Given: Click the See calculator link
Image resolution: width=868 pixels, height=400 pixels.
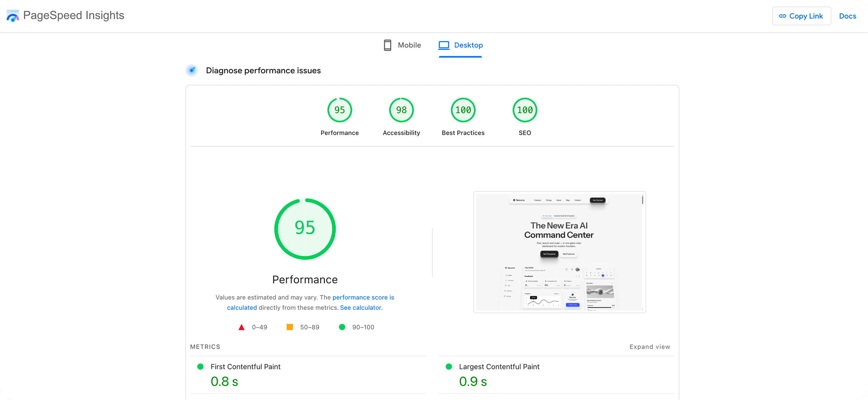Looking at the screenshot, I should pyautogui.click(x=360, y=307).
